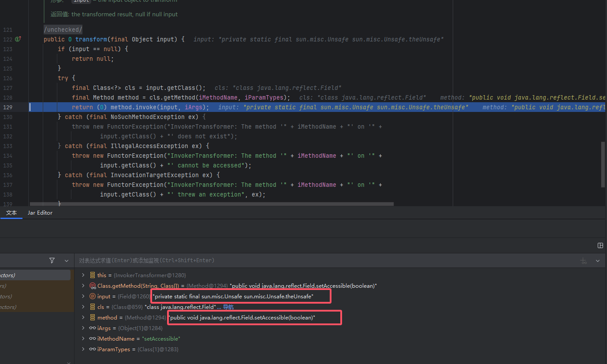This screenshot has width=607, height=364.
Task: Click the editor horizontal scrollbar thumb
Action: pos(212,204)
